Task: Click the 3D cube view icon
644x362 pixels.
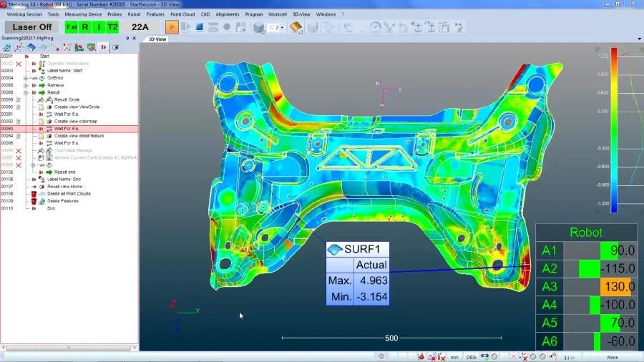Action: [258, 27]
